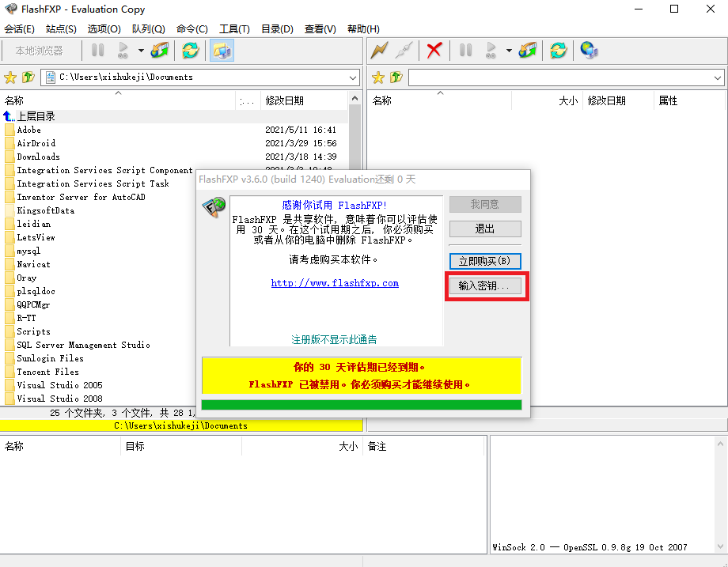This screenshot has height=567, width=728.
Task: Click the red X abort icon
Action: click(434, 50)
